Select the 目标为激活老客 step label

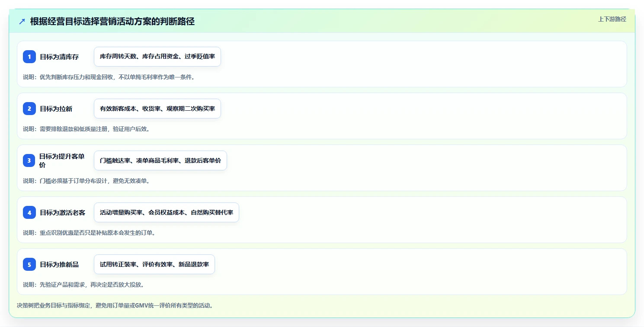pyautogui.click(x=63, y=212)
